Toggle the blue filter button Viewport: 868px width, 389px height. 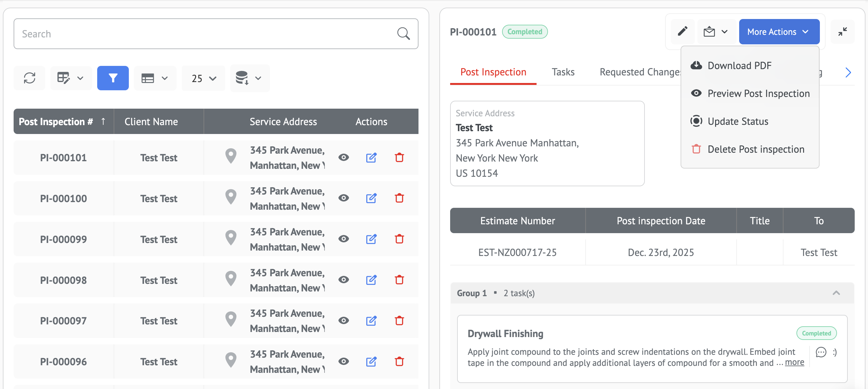(113, 78)
